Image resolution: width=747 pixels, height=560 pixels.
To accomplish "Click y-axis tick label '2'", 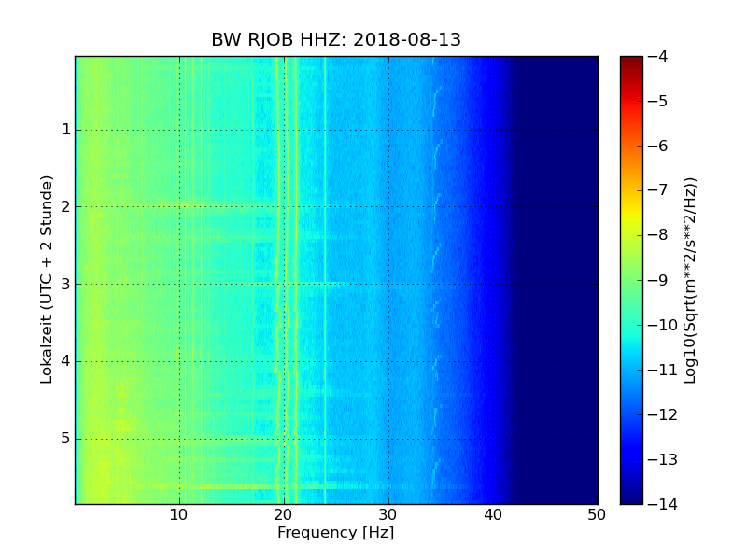I will point(66,206).
